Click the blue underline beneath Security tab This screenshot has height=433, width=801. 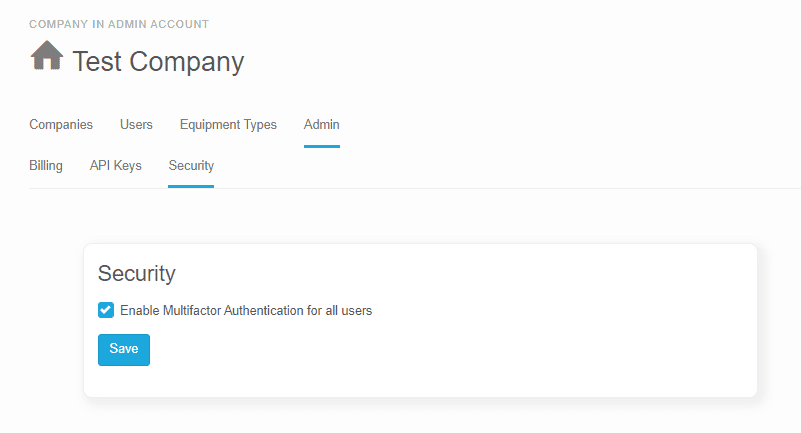tap(191, 186)
